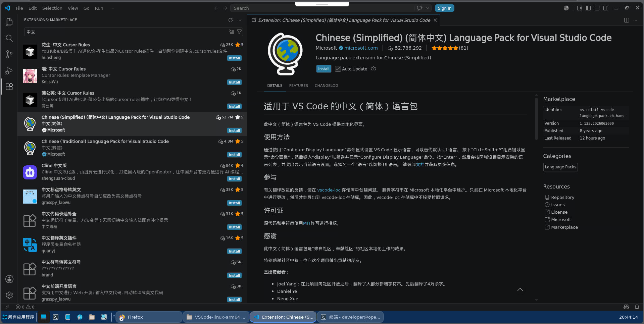Viewport: 644px width, 324px height.
Task: Customize layout from title bar
Action: pos(580,8)
